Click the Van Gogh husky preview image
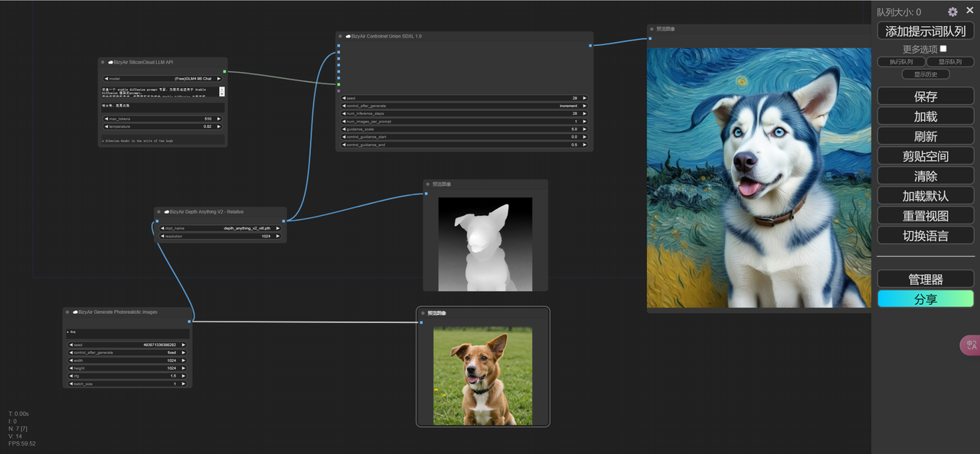The height and width of the screenshot is (454, 980). [759, 178]
